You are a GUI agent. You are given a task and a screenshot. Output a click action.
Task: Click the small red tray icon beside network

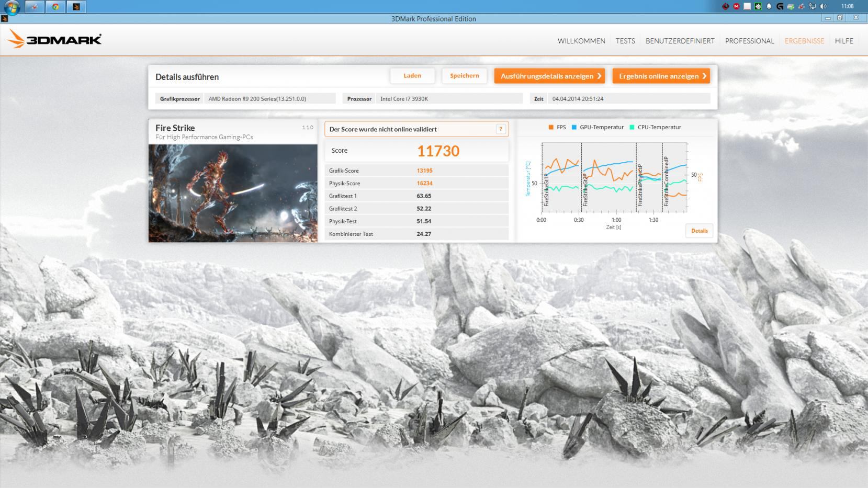(802, 6)
